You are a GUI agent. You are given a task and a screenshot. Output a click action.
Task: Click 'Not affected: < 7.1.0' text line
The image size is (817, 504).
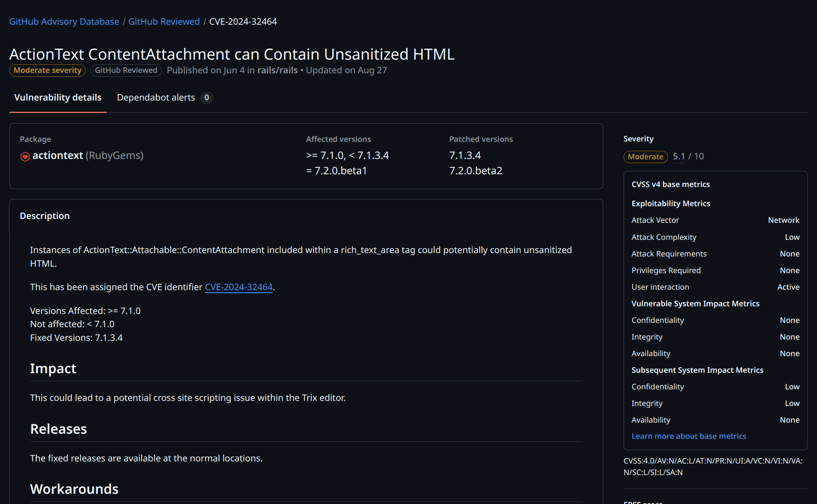click(72, 324)
